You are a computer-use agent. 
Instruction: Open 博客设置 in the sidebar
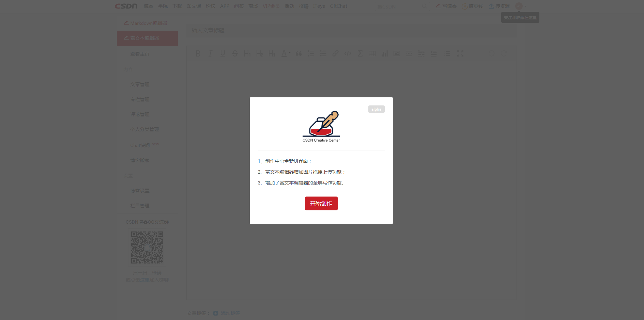140,191
